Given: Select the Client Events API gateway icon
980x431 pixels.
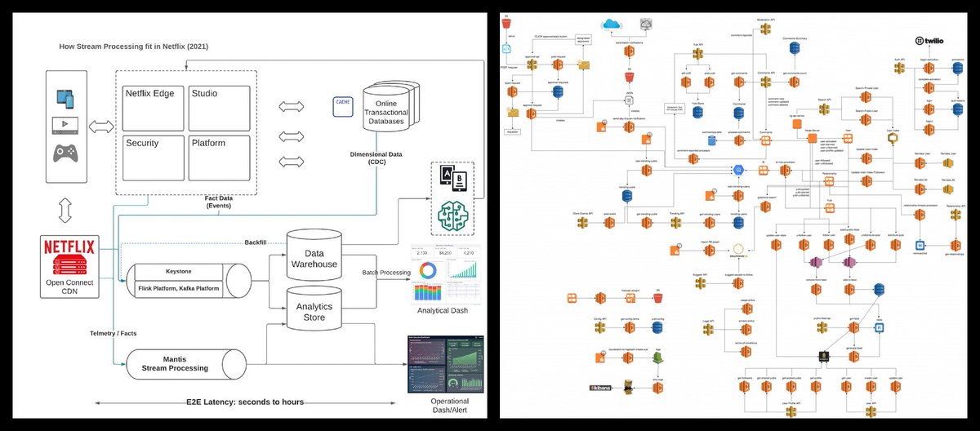Looking at the screenshot, I should [582, 223].
